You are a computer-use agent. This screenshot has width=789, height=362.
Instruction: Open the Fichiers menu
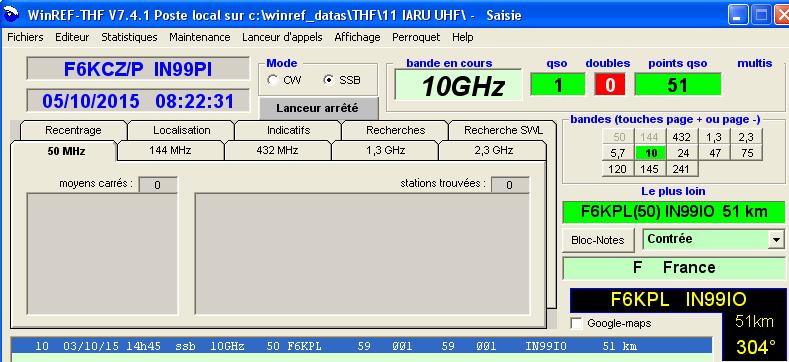pos(25,37)
